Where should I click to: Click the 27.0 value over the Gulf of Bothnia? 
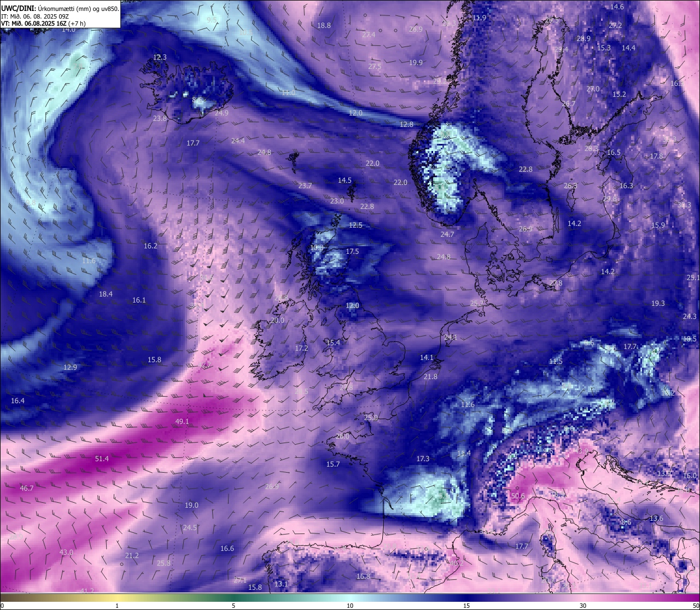[593, 89]
